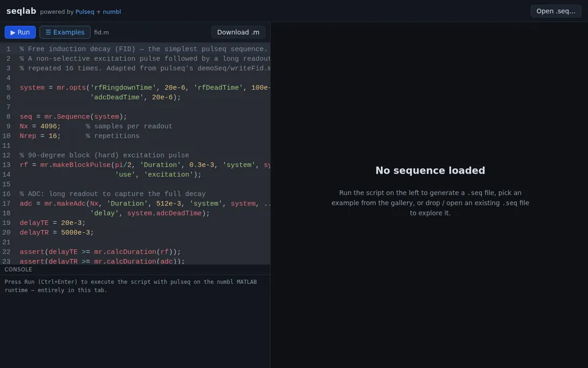Click line number 5 in gutter
Screen dimensions: 588x368
pos(8,88)
